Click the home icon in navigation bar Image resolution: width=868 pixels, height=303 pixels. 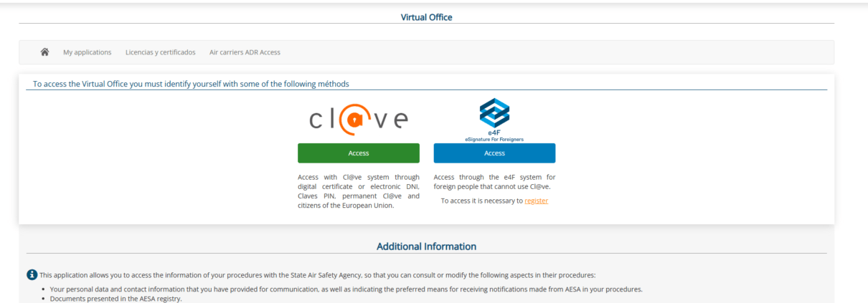(x=44, y=52)
